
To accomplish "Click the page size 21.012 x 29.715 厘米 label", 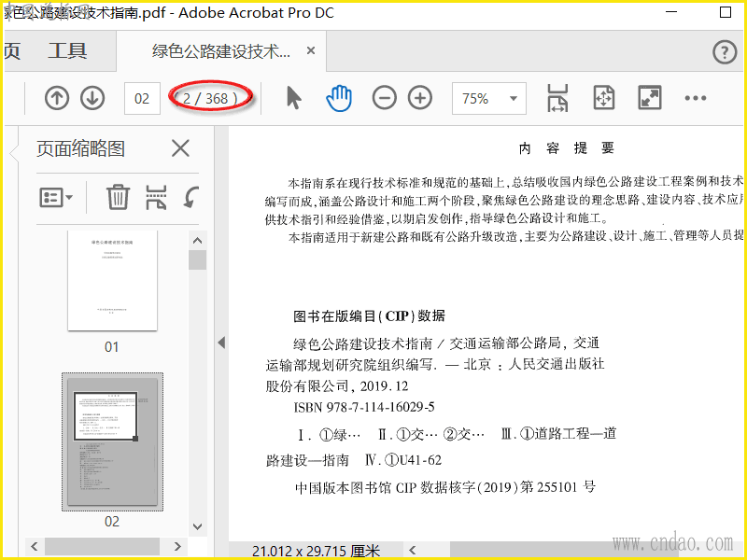I will (x=316, y=552).
